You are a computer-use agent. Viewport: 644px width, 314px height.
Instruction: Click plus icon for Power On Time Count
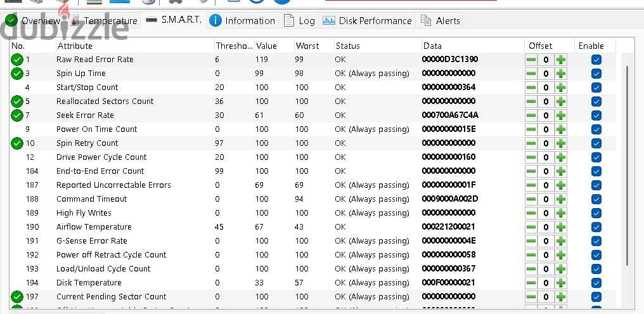click(x=560, y=129)
